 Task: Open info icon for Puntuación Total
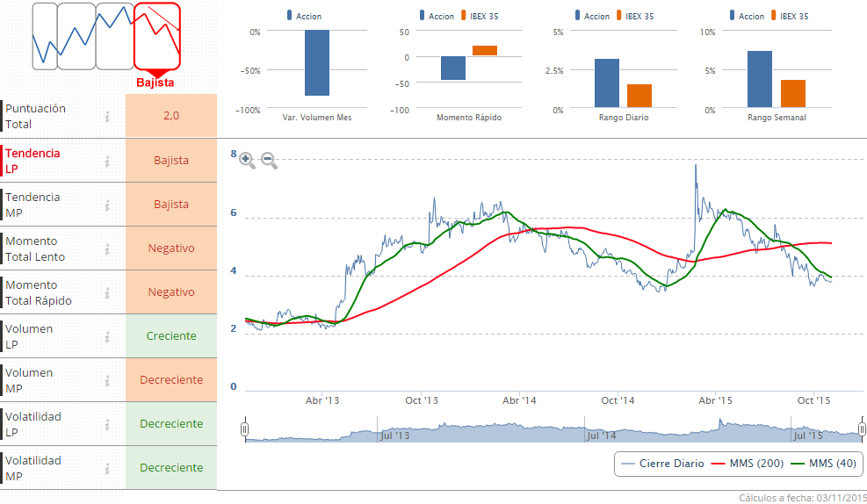[x=106, y=116]
